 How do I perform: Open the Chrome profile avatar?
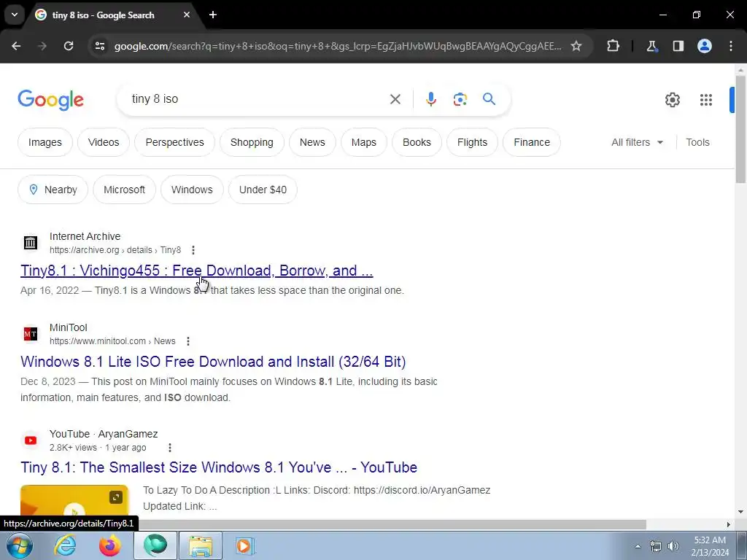pyautogui.click(x=705, y=46)
